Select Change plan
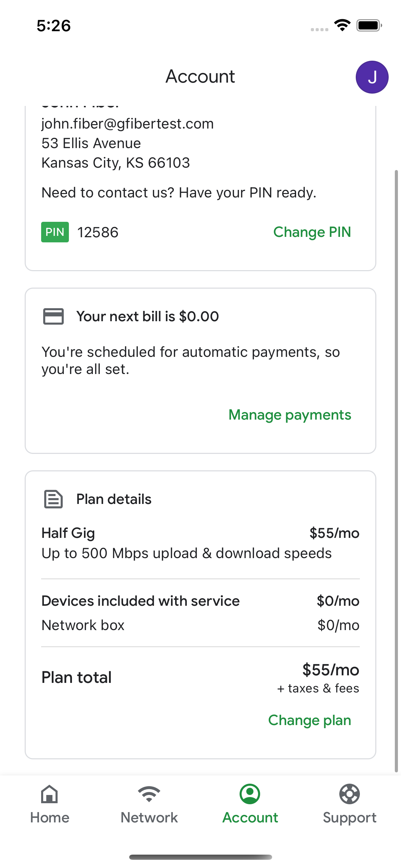 pos(309,720)
